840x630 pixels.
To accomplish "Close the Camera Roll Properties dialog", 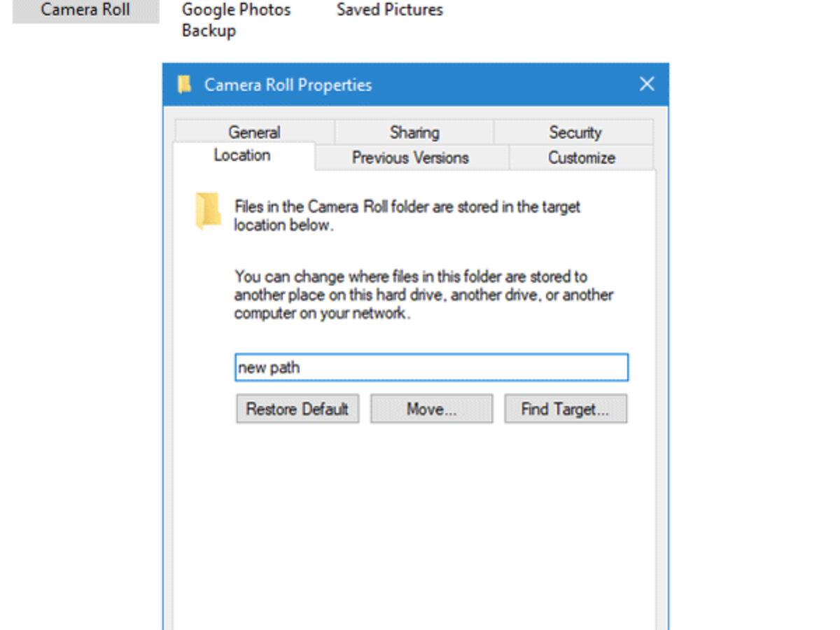I will (647, 85).
